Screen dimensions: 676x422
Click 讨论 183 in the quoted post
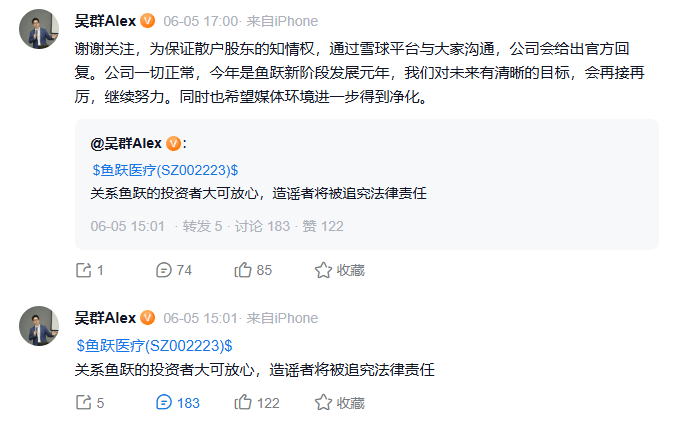263,227
